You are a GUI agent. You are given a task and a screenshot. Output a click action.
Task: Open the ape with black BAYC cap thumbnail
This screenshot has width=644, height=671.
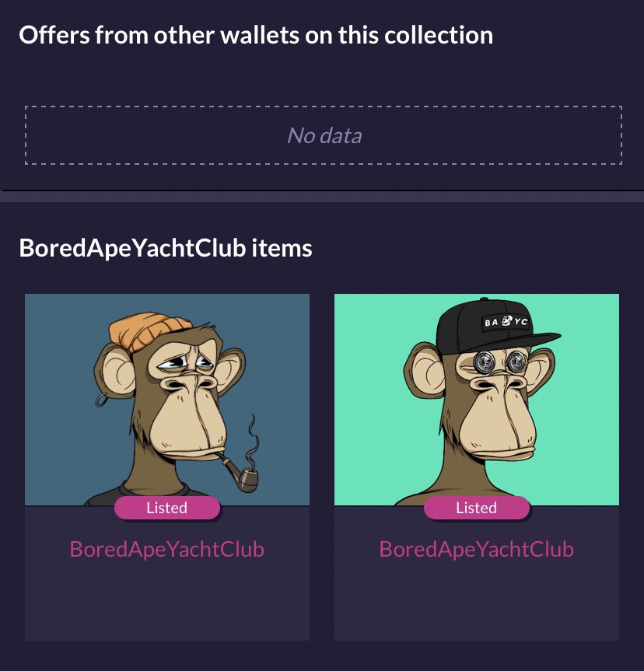click(x=477, y=400)
